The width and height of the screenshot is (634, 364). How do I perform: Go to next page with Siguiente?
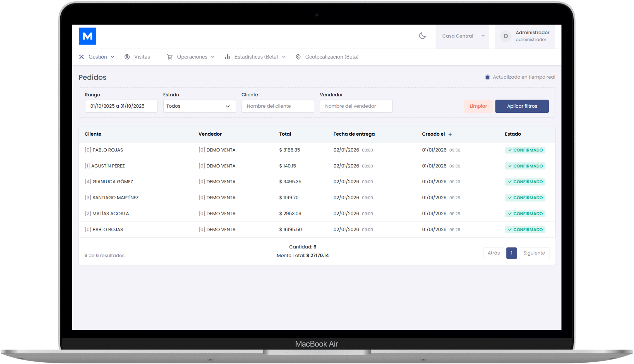point(534,253)
